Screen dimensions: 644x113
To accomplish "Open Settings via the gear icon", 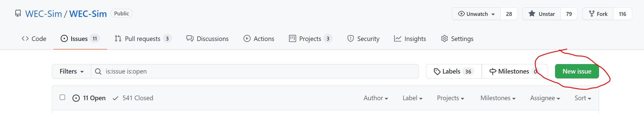I will 444,39.
